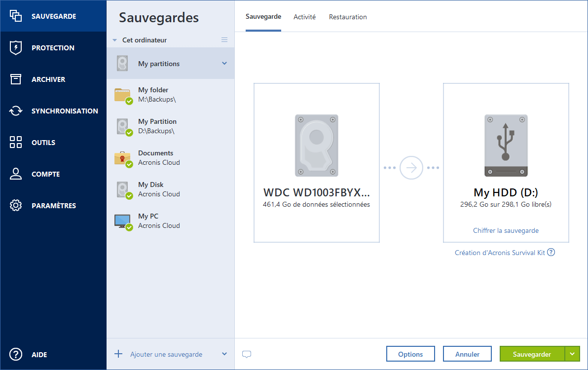Viewport: 588px width, 370px height.
Task: Click the Archiver box icon
Action: [x=16, y=79]
